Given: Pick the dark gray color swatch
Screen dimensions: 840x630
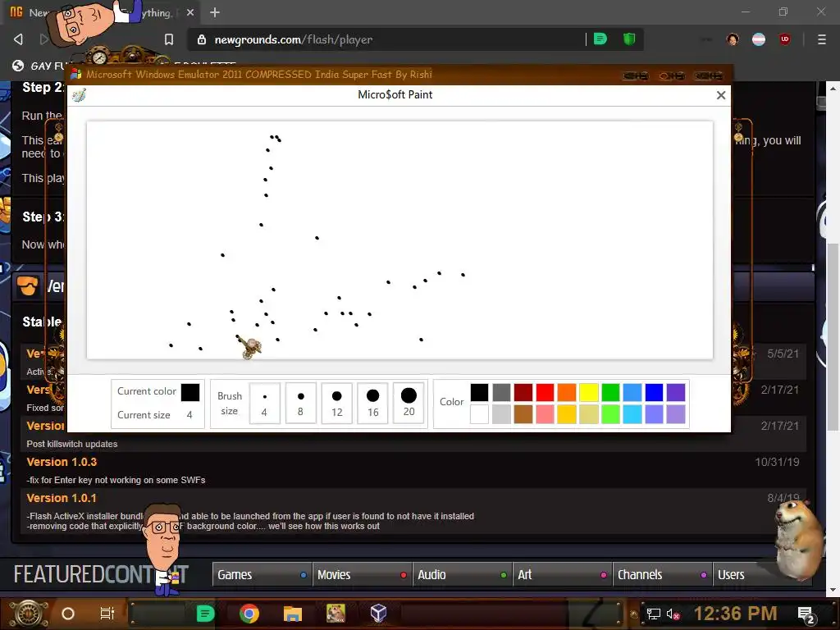Looking at the screenshot, I should pyautogui.click(x=501, y=392).
